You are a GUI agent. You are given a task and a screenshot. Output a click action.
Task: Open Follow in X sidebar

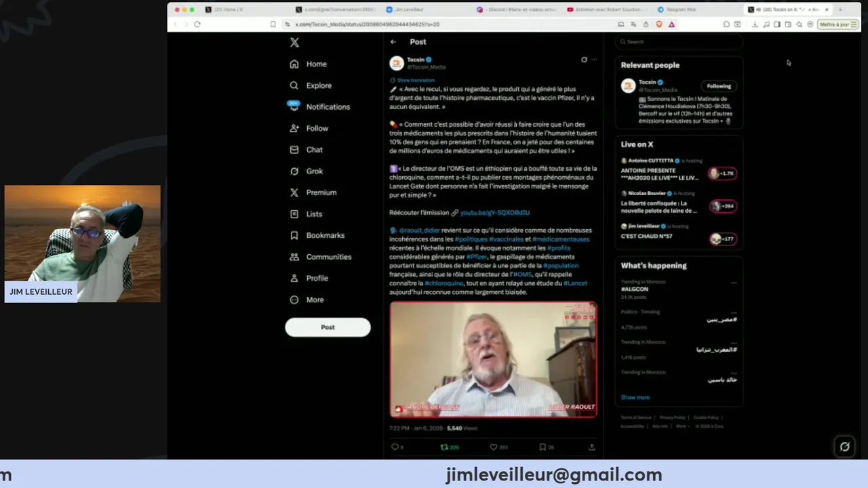pyautogui.click(x=309, y=128)
